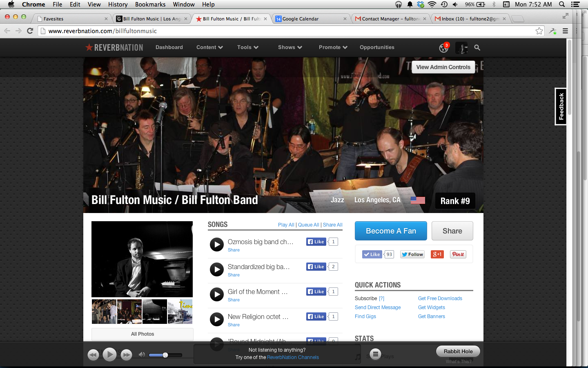The image size is (588, 368).
Task: Click the Wi-Fi status icon
Action: coord(432,4)
